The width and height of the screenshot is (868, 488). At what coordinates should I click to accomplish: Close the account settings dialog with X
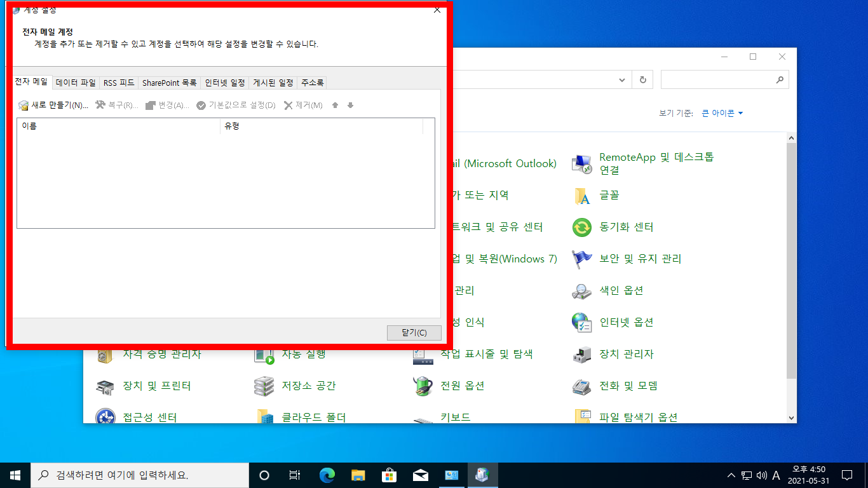pos(437,10)
